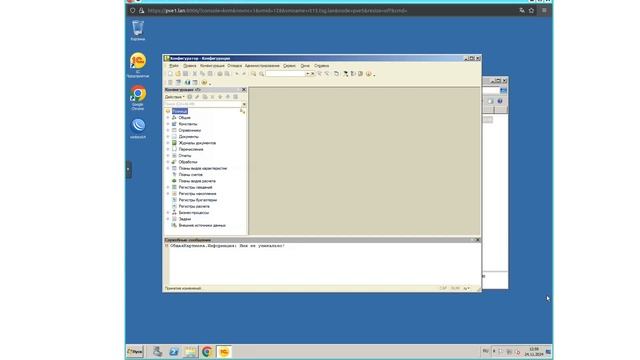The image size is (640, 360).
Task: Click the bookmark star in browser address bar
Action: click(531, 11)
